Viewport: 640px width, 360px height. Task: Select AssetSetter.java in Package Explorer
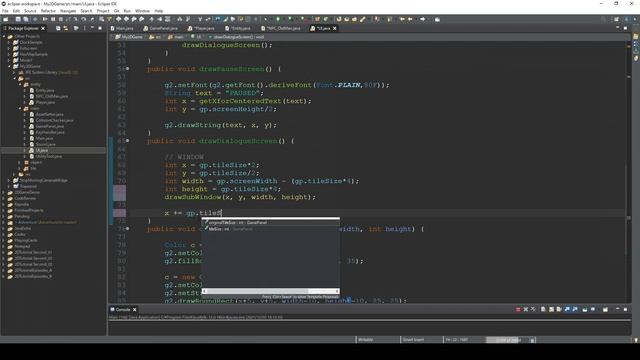tap(49, 114)
